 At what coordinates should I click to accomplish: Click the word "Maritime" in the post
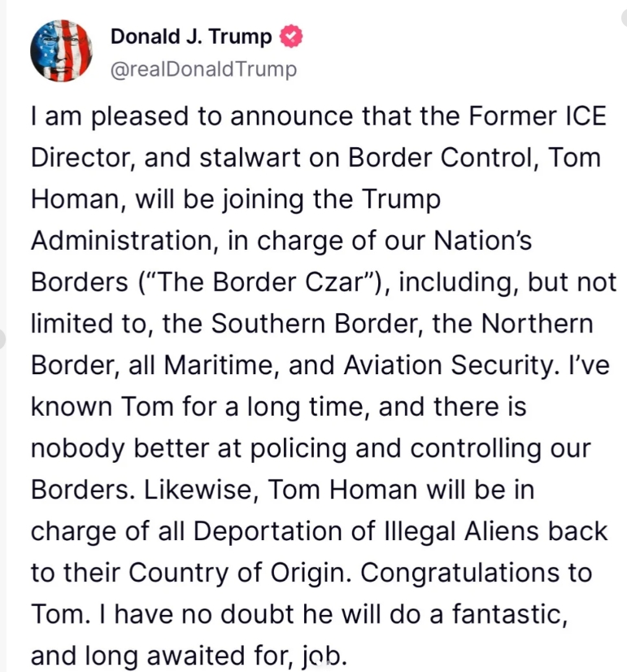tap(219, 365)
